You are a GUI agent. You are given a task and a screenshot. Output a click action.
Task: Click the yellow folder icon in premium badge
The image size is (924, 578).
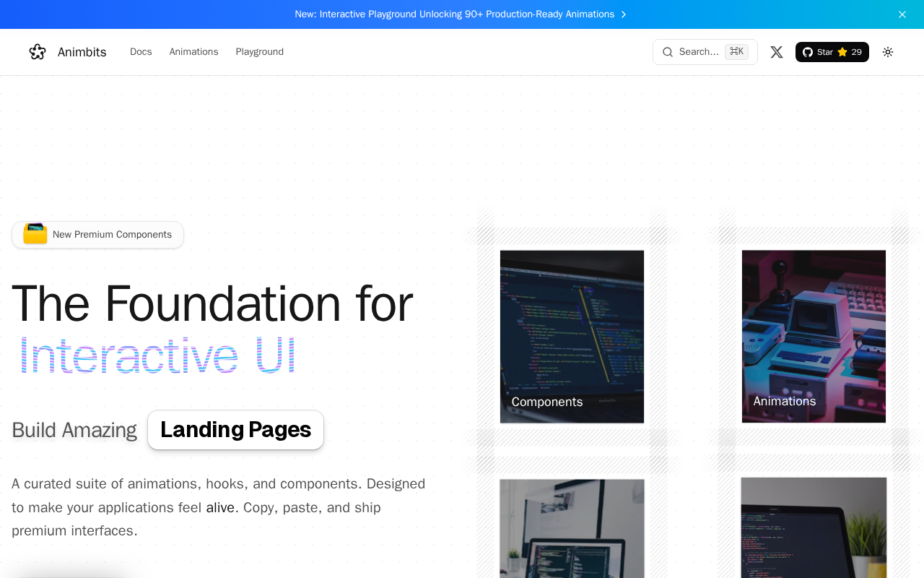pyautogui.click(x=35, y=234)
